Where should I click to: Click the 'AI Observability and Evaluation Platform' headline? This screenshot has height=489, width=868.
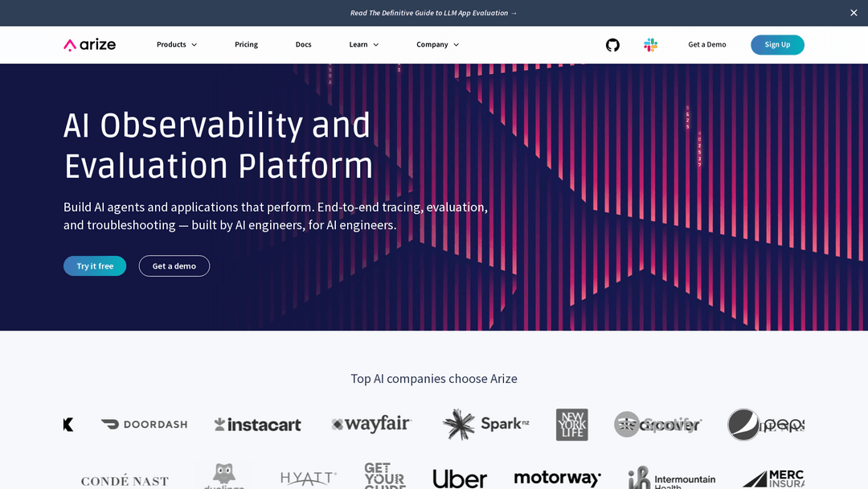[218, 145]
